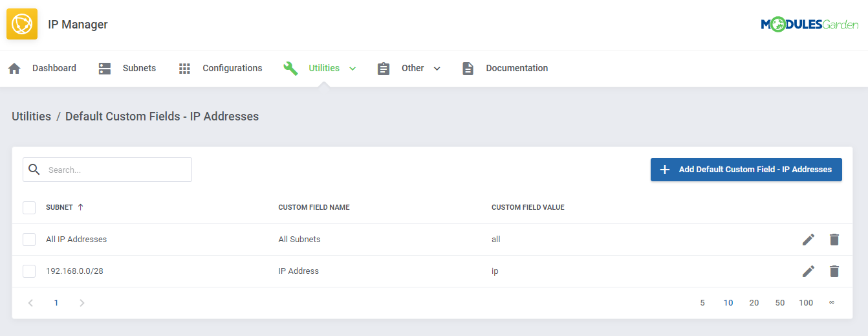
Task: Click the search magnifier icon
Action: (x=34, y=170)
